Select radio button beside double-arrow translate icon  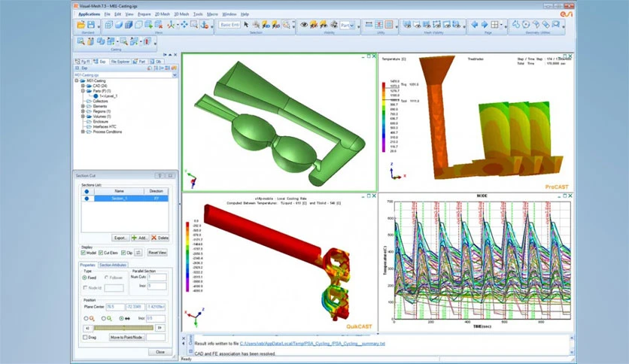point(121,318)
